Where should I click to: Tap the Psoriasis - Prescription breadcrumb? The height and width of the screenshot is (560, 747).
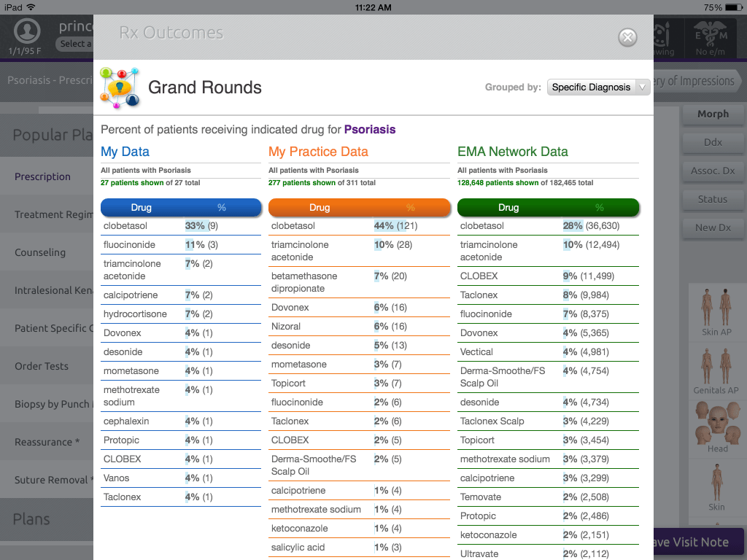click(x=50, y=80)
